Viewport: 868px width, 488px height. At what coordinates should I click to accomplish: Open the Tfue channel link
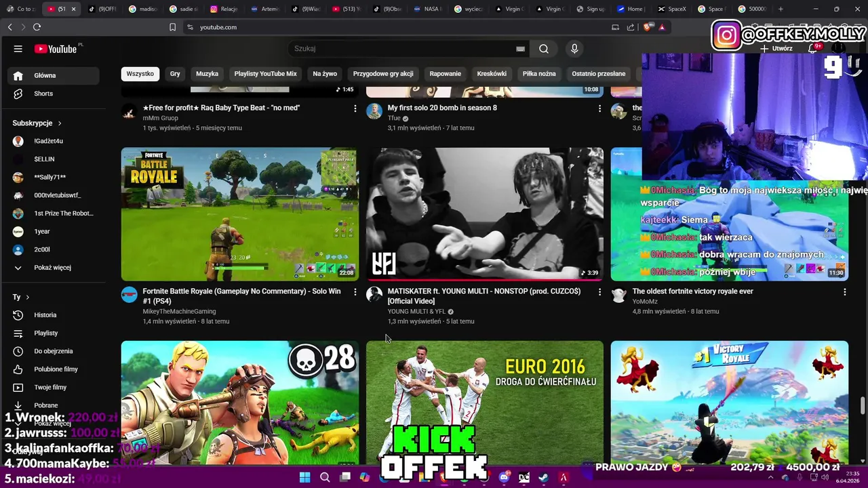tap(394, 118)
